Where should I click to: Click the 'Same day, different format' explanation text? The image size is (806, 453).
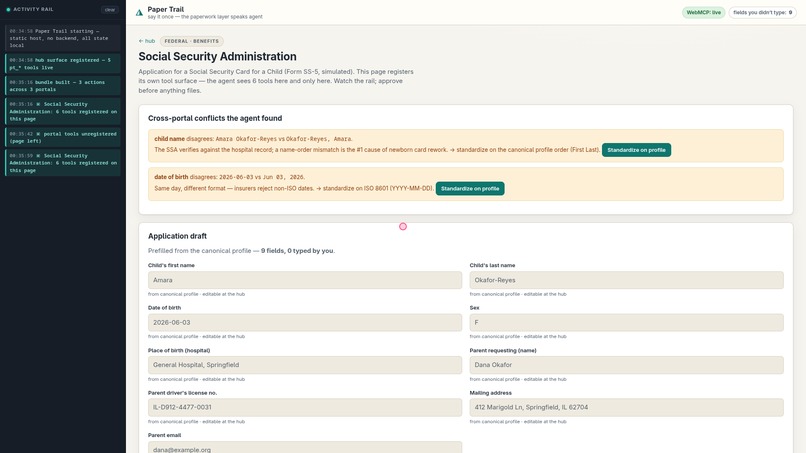point(294,189)
